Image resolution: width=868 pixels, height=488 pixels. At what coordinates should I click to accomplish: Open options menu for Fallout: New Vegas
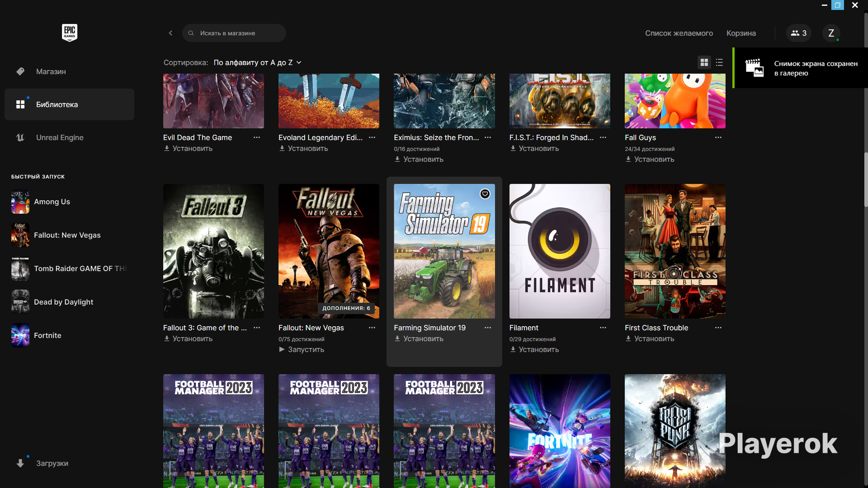(372, 328)
